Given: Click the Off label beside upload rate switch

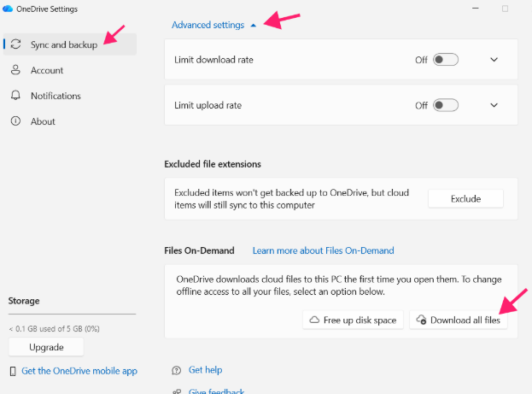Looking at the screenshot, I should pyautogui.click(x=421, y=106).
